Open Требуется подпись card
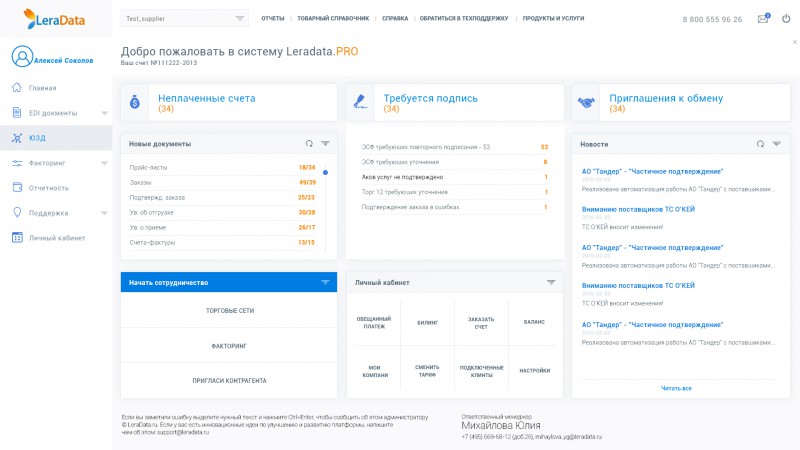 coord(455,103)
